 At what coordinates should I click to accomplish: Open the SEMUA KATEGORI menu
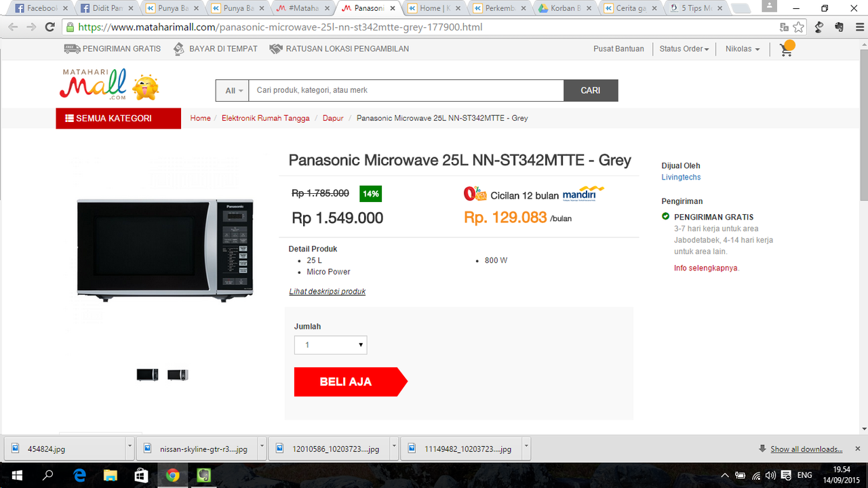pyautogui.click(x=119, y=118)
